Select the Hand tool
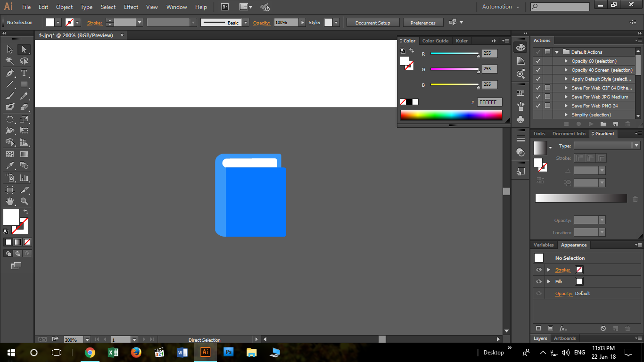The height and width of the screenshot is (362, 644). 10,201
